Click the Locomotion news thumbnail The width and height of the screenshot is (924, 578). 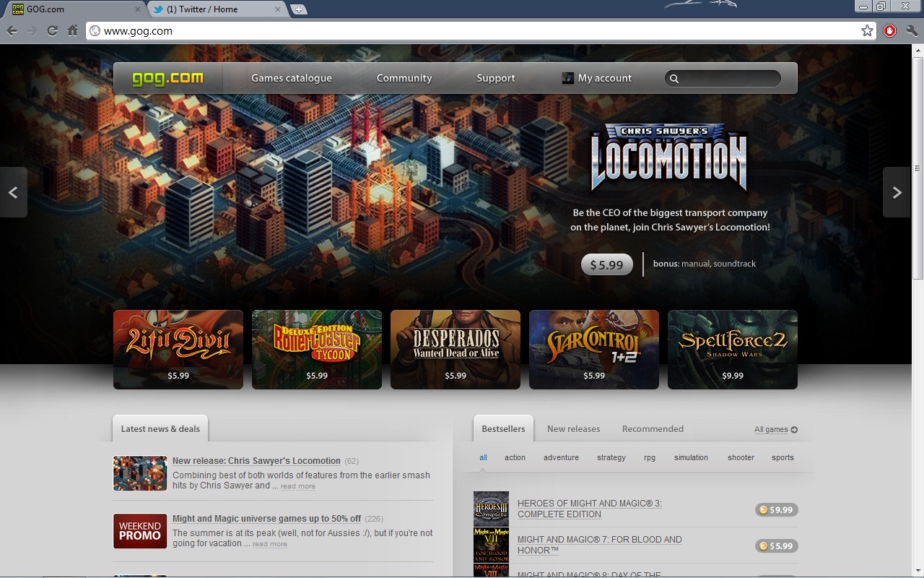(x=140, y=473)
